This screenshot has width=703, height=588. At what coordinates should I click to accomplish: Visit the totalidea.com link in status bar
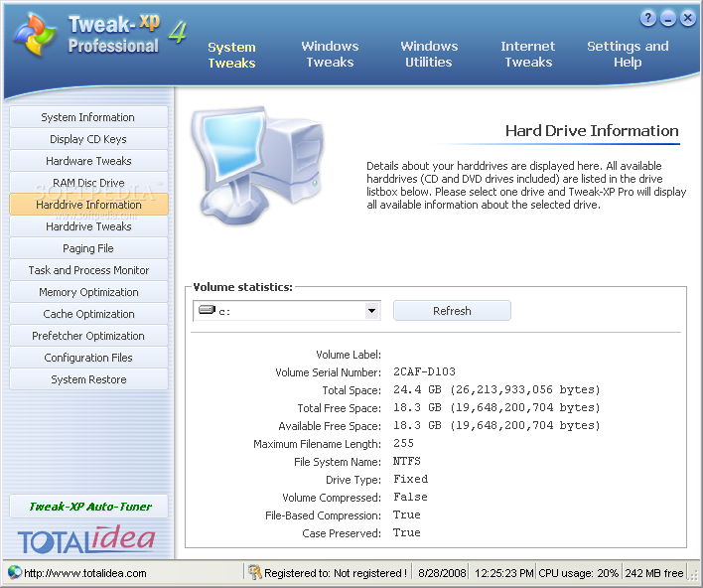[x=85, y=573]
